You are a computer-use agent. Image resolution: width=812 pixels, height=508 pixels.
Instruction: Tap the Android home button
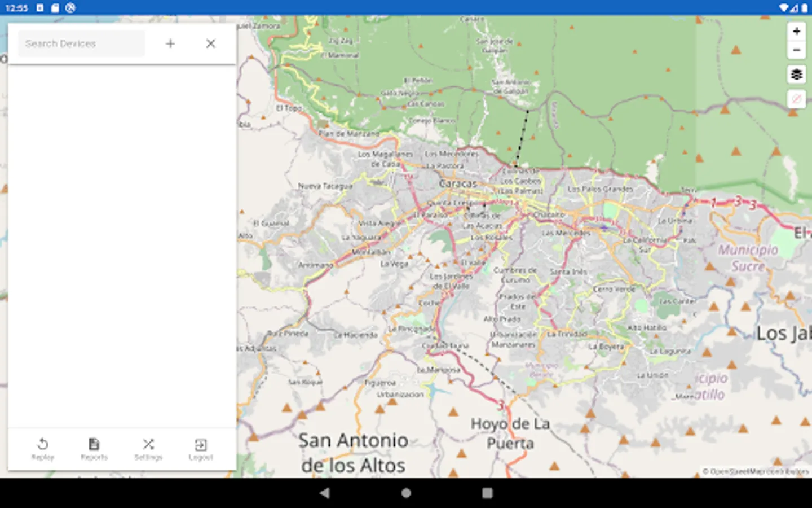[x=406, y=493]
